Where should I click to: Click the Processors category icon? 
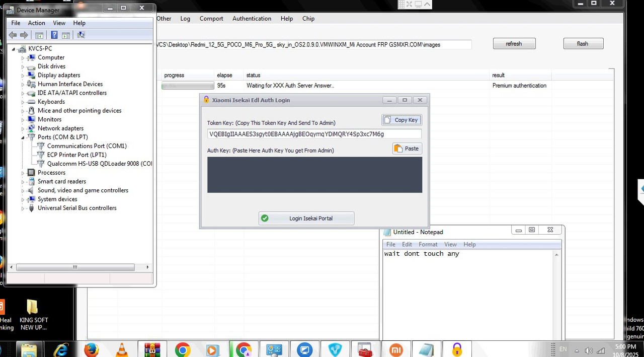pyautogui.click(x=31, y=173)
